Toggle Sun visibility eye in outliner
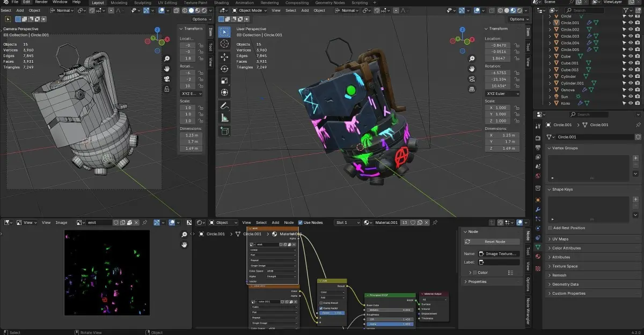Image resolution: width=644 pixels, height=335 pixels. coord(631,97)
